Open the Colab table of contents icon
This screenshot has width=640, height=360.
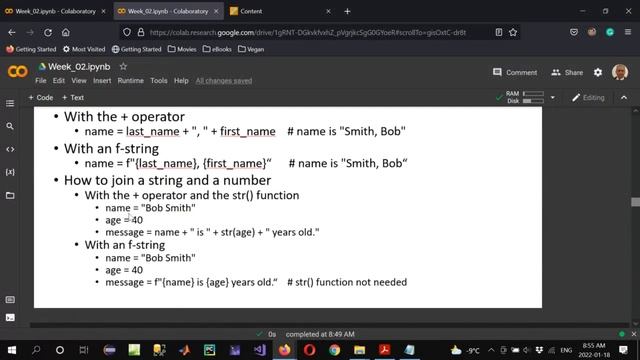tap(10, 103)
